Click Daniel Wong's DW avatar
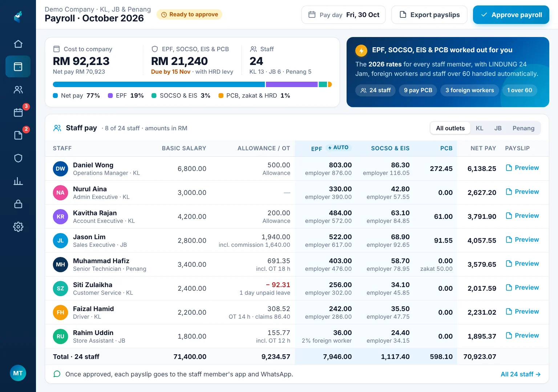Viewport: 558px width, 392px height. [60, 169]
